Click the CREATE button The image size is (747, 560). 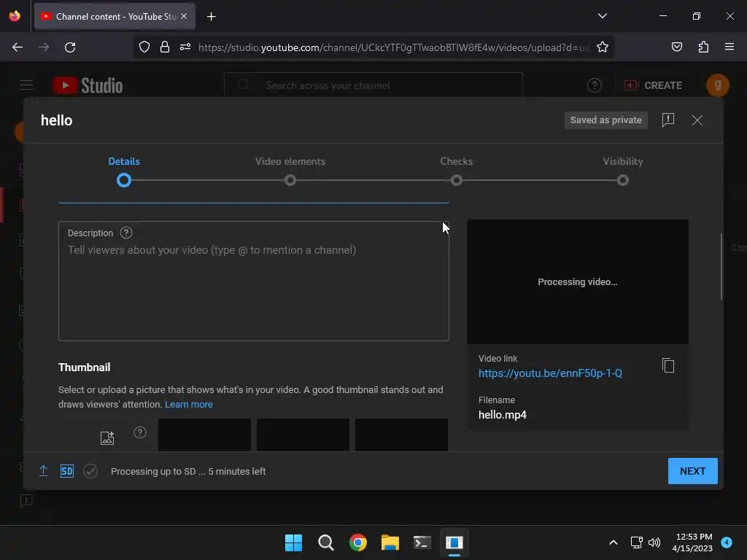click(x=654, y=85)
